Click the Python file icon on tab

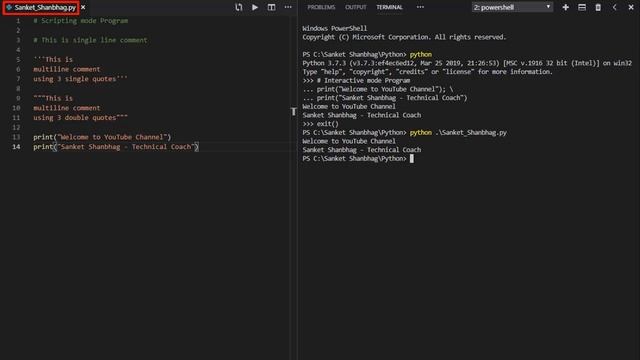click(9, 7)
